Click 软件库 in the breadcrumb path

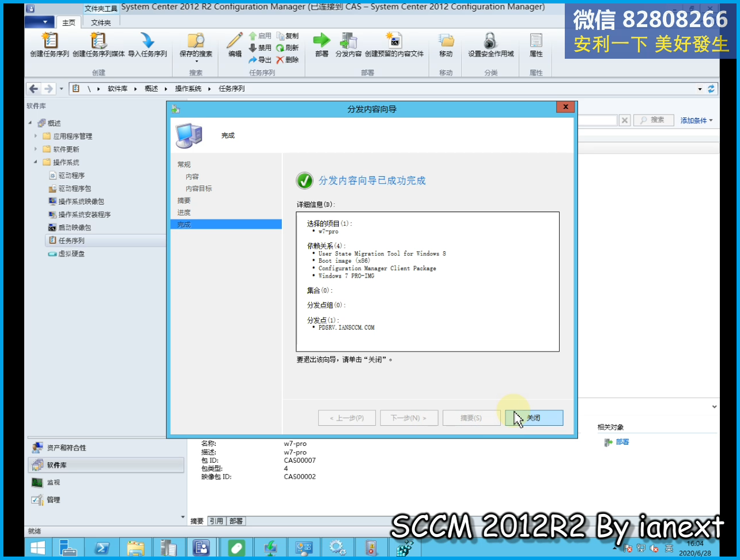pos(118,89)
